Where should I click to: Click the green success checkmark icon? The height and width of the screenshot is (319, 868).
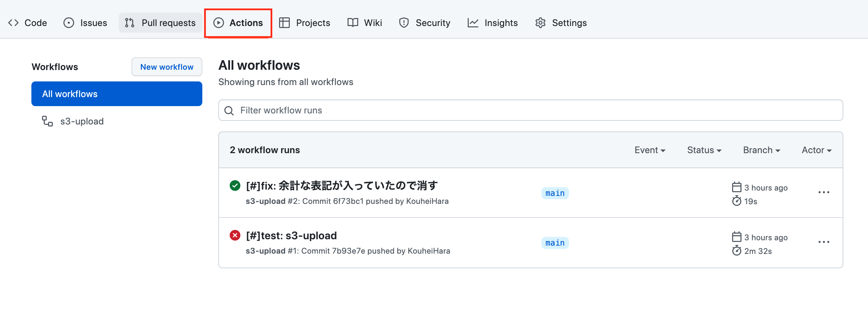(235, 185)
